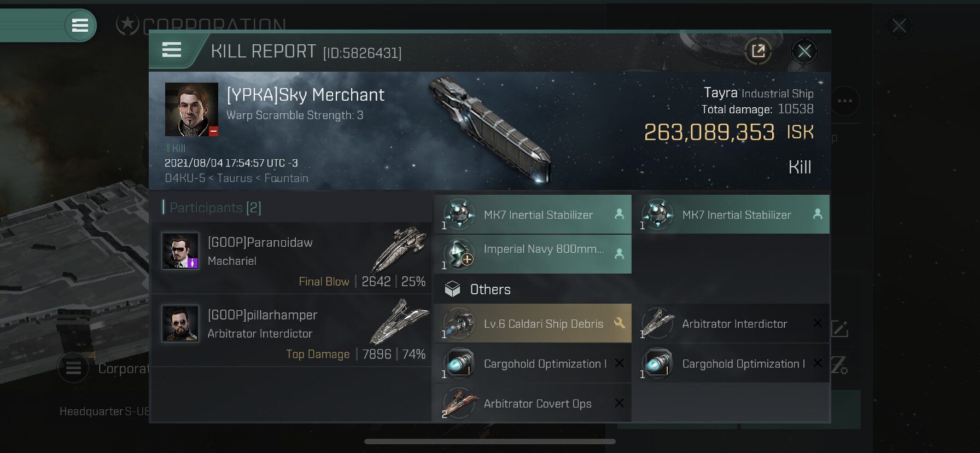The image size is (980, 453).
Task: Select Imperial Navy 800mm item icon
Action: pyautogui.click(x=459, y=254)
